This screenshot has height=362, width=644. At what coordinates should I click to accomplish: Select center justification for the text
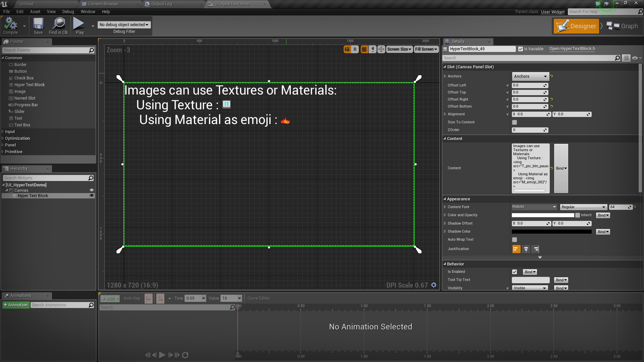click(526, 249)
